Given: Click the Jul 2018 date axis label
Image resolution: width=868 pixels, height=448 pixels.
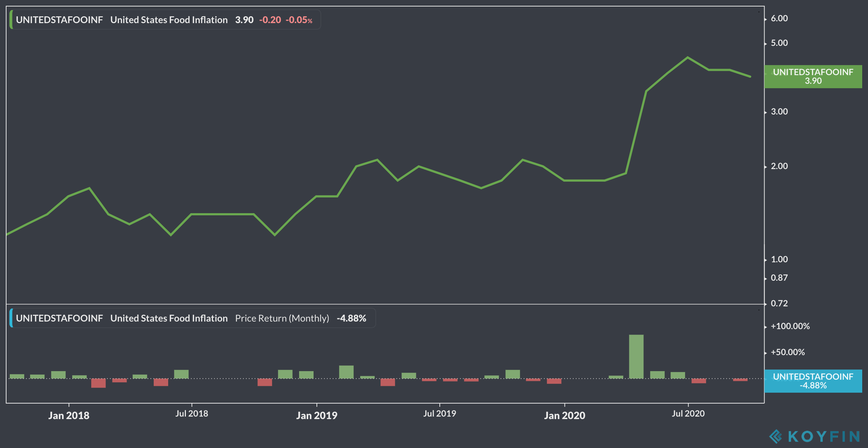Looking at the screenshot, I should pos(192,414).
